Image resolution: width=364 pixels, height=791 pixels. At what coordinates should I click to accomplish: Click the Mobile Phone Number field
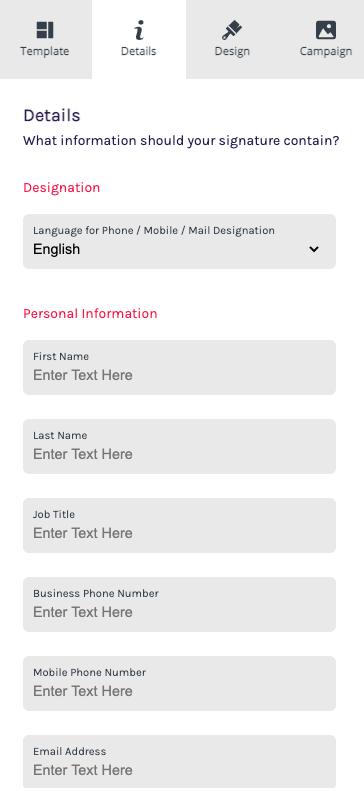179,684
